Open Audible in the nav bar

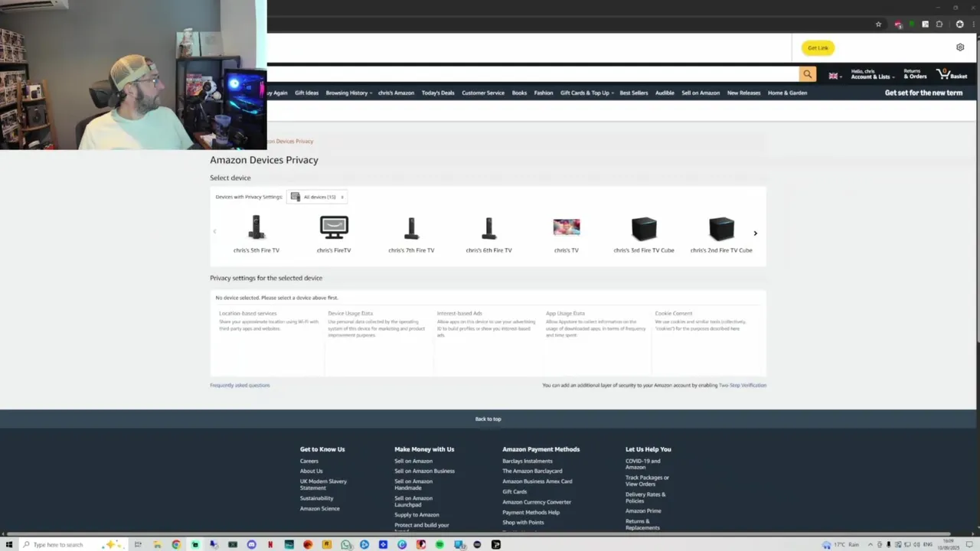665,93
